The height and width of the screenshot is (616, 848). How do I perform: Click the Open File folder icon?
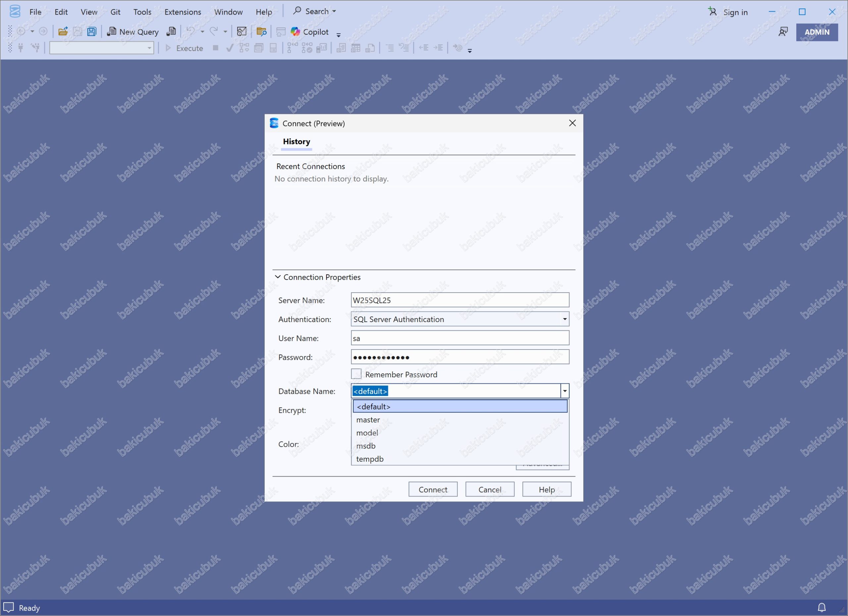63,32
